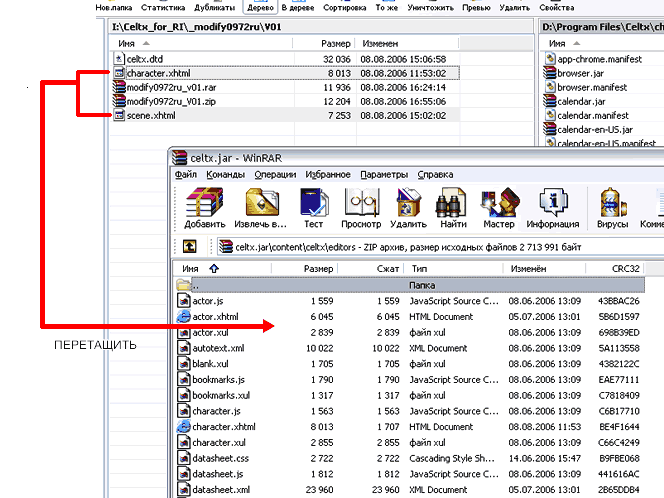
Task: Open the Избранное menu
Action: pos(328,174)
